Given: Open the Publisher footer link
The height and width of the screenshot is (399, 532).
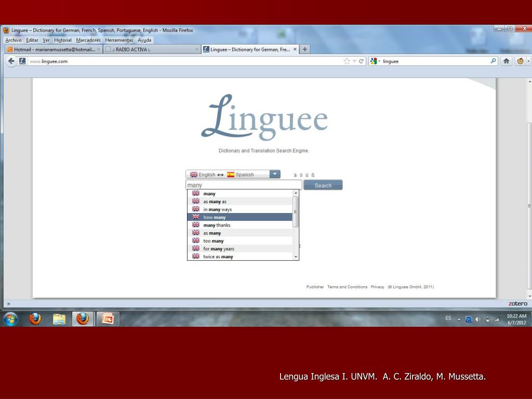Looking at the screenshot, I should coord(315,287).
